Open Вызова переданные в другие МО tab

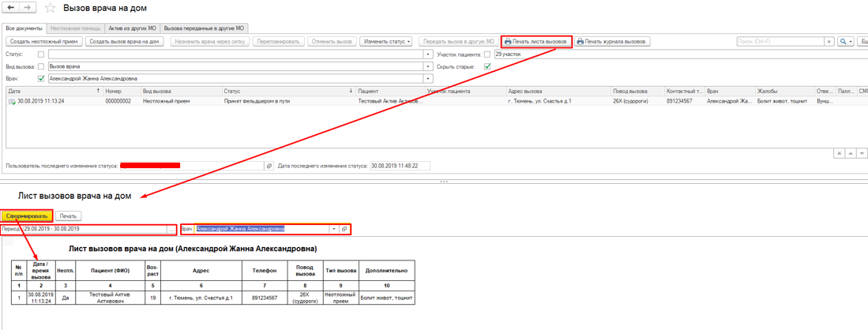coord(204,28)
